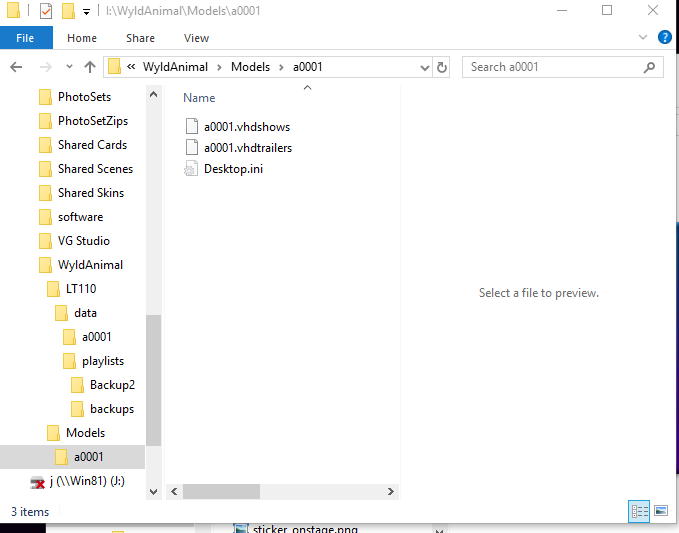The height and width of the screenshot is (533, 679).
Task: Click the Models breadcrumb in address bar
Action: [250, 67]
